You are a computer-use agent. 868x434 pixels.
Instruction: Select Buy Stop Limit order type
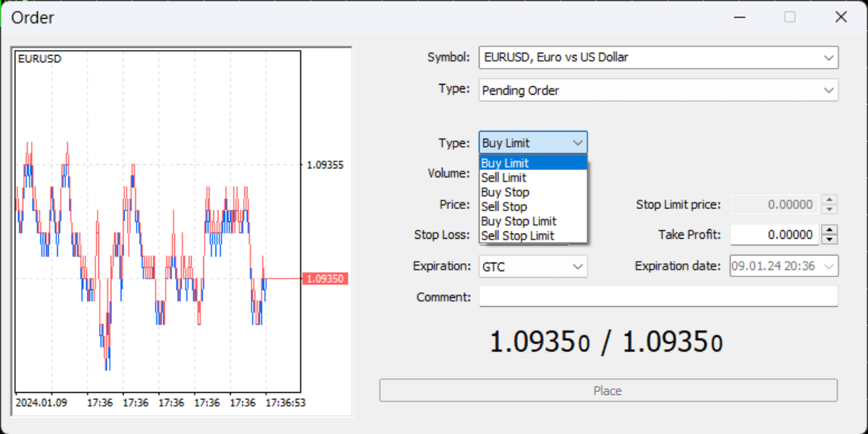518,221
